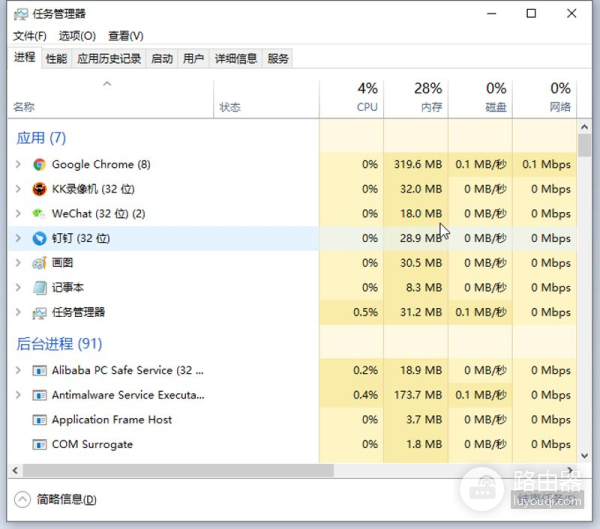The image size is (600, 529).
Task: Click the 画图 paint app icon
Action: click(x=39, y=263)
